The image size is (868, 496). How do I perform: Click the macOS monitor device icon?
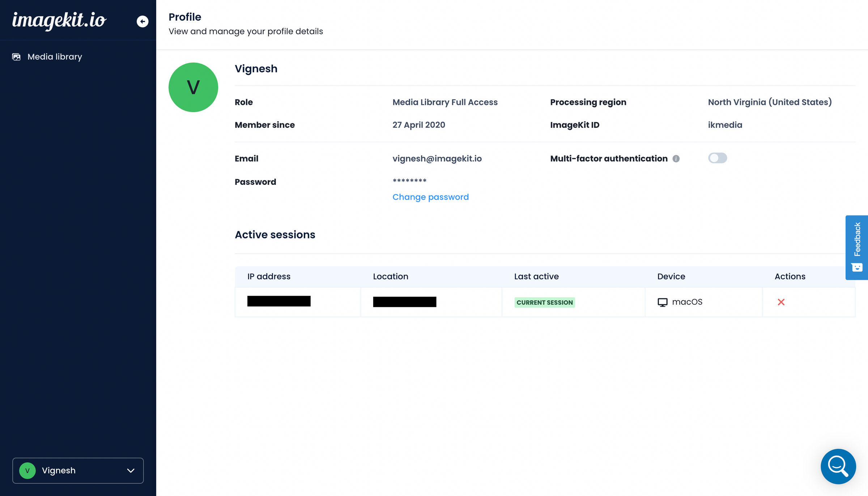pos(662,302)
